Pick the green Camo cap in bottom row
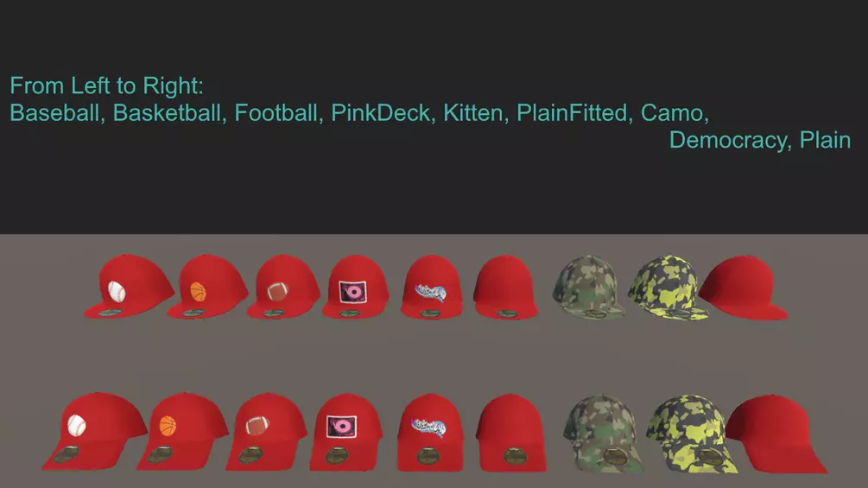Screen dimensions: 868x488 604,434
